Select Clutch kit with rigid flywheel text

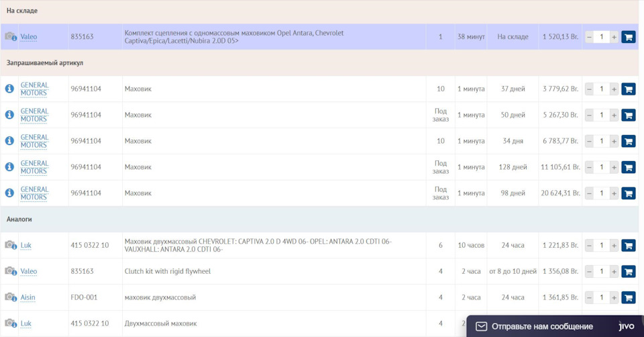click(168, 271)
